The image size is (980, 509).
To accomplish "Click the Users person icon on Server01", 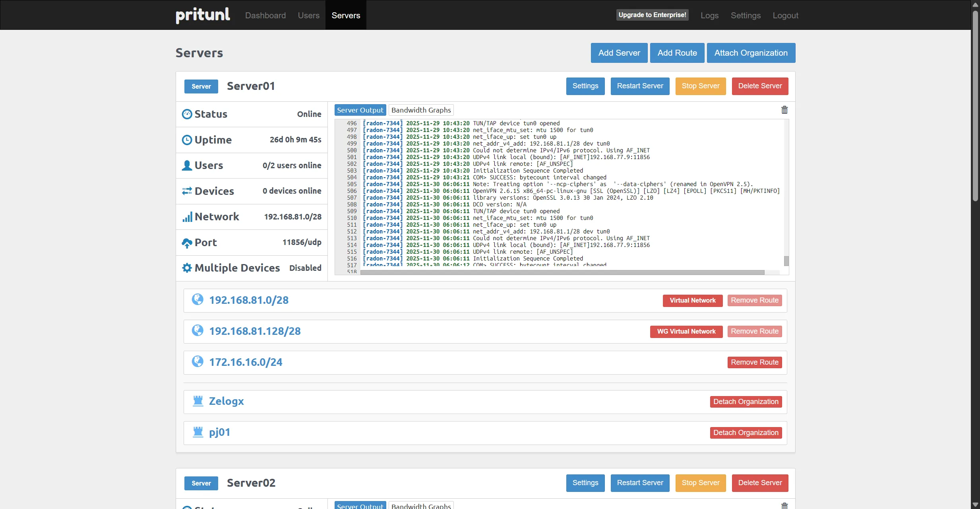I will click(x=187, y=165).
